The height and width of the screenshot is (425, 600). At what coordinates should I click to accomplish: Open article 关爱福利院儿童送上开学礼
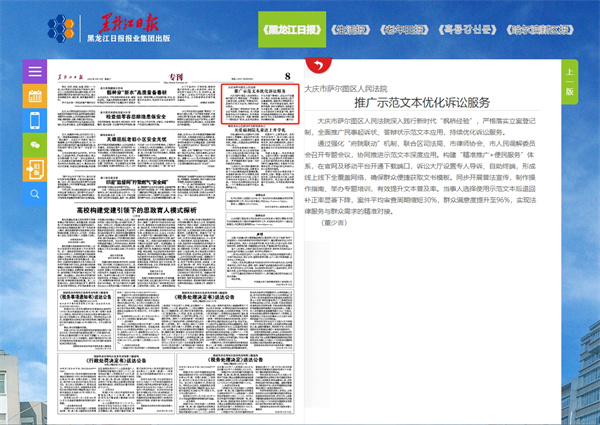(x=260, y=130)
